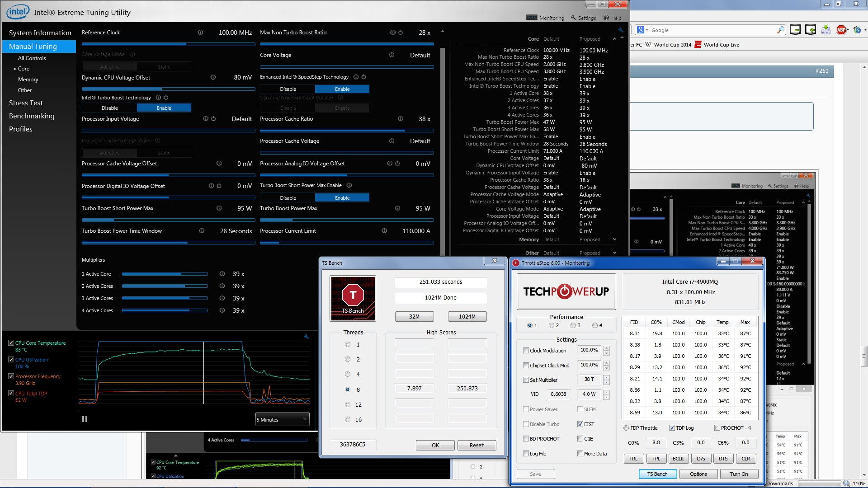Click the 1 Active Core multiplier slider
The height and width of the screenshot is (488, 868).
tap(165, 274)
